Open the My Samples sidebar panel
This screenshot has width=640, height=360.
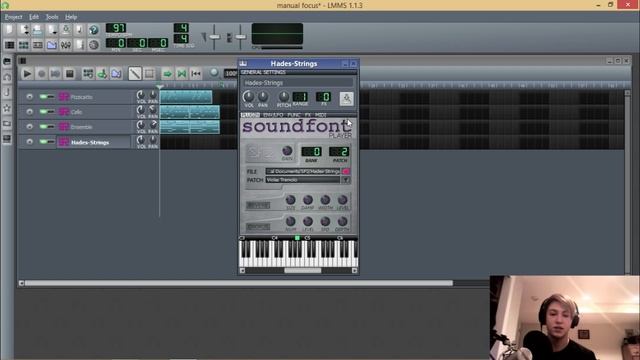point(7,93)
